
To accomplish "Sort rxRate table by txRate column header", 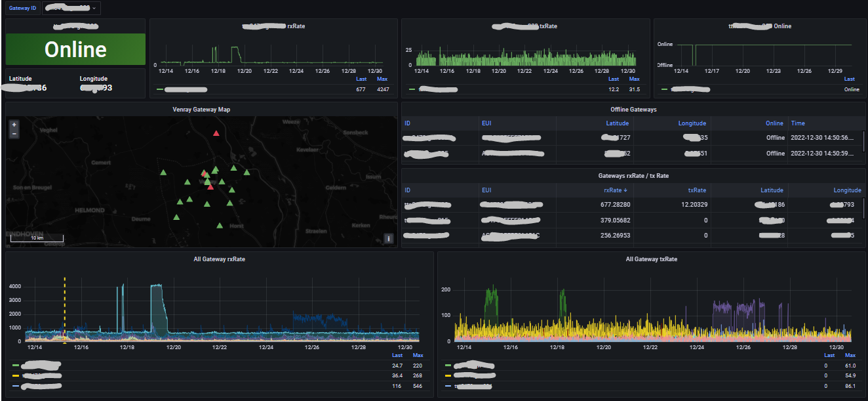I will tap(697, 190).
